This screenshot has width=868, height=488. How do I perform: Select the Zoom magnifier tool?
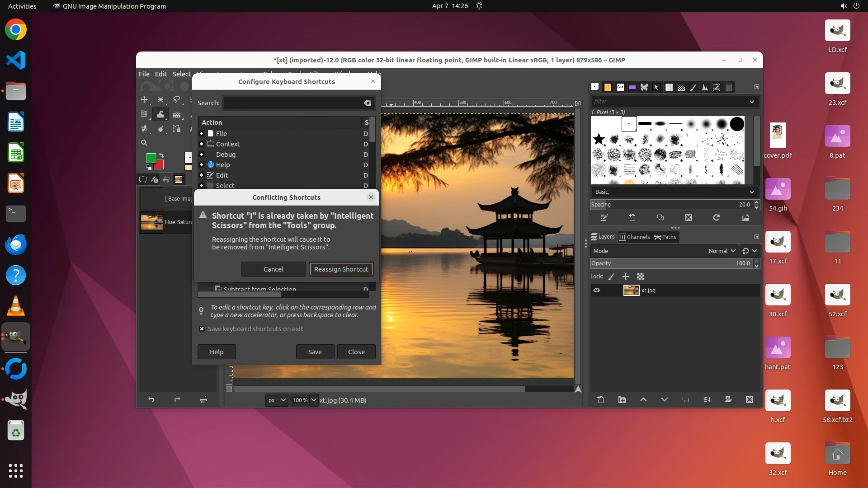[144, 143]
